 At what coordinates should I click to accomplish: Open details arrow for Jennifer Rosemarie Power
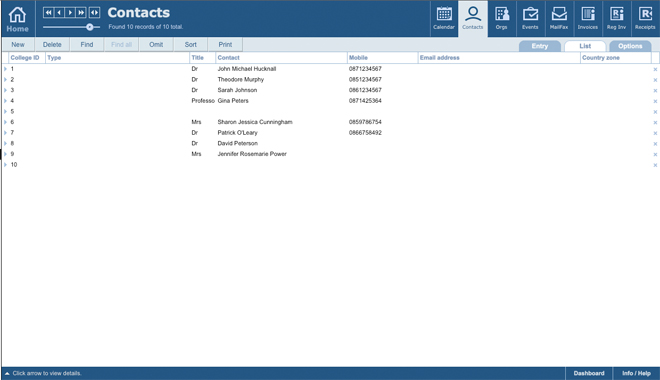(x=5, y=154)
